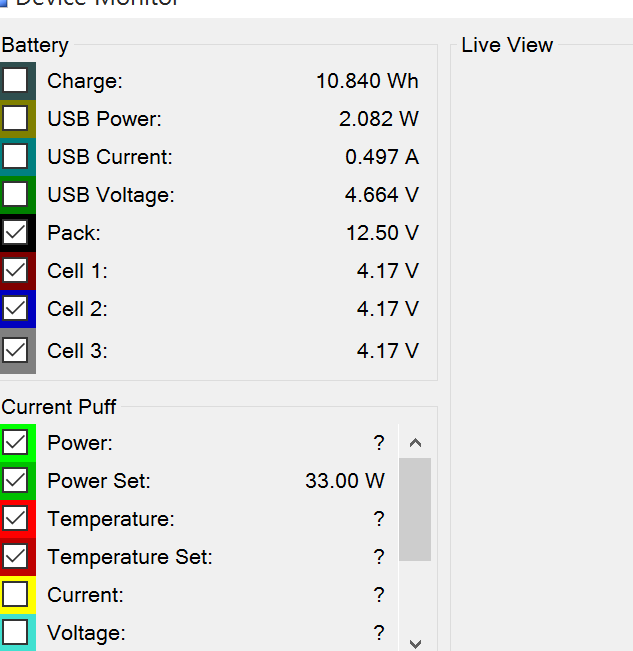The height and width of the screenshot is (651, 633).
Task: Check the cyan Voltage checkbox
Action: [x=15, y=632]
